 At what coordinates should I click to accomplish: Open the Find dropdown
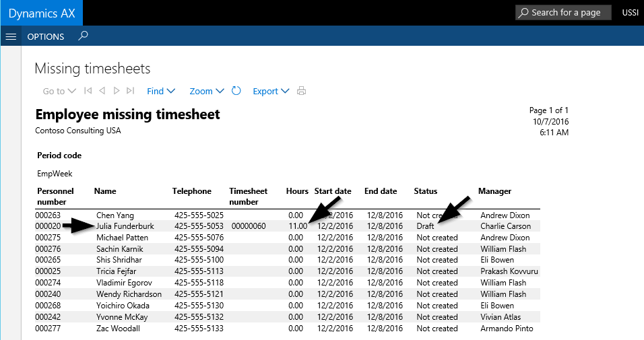pyautogui.click(x=161, y=91)
